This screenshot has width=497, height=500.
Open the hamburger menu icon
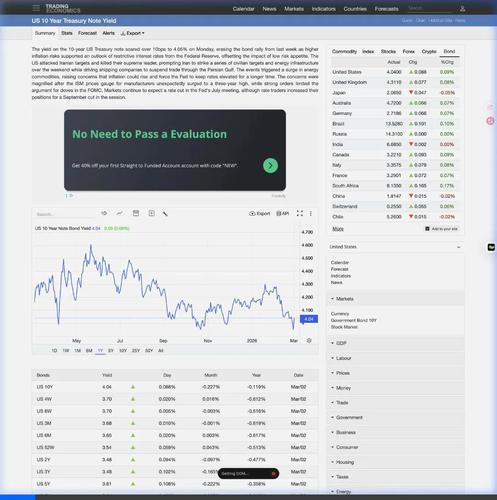(36, 8)
